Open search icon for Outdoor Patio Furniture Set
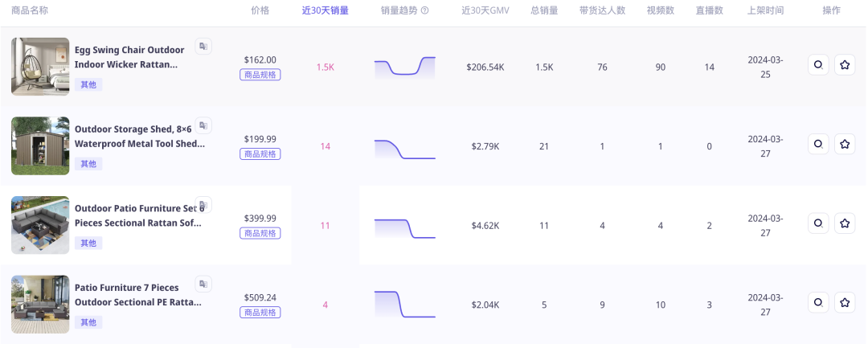 (818, 223)
